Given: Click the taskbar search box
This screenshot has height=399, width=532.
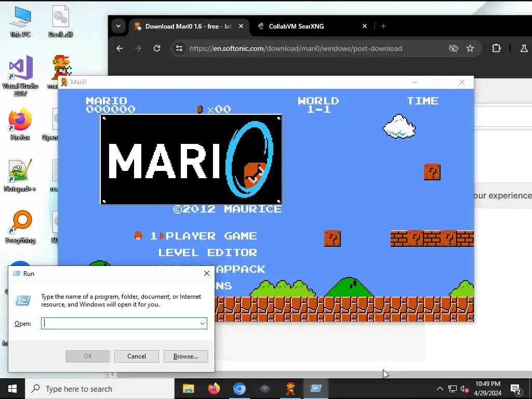Looking at the screenshot, I should (x=100, y=389).
